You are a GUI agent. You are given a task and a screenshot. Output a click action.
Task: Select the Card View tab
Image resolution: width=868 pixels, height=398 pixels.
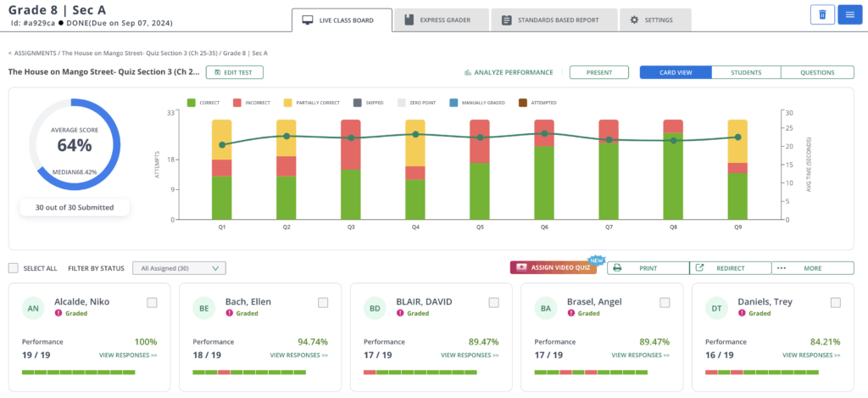coord(676,73)
